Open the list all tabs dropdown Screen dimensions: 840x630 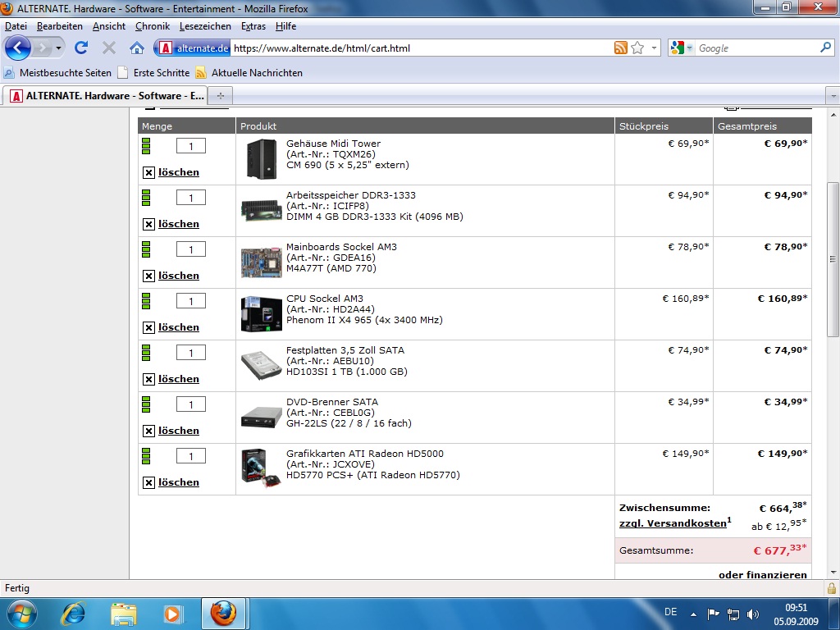pyautogui.click(x=833, y=96)
